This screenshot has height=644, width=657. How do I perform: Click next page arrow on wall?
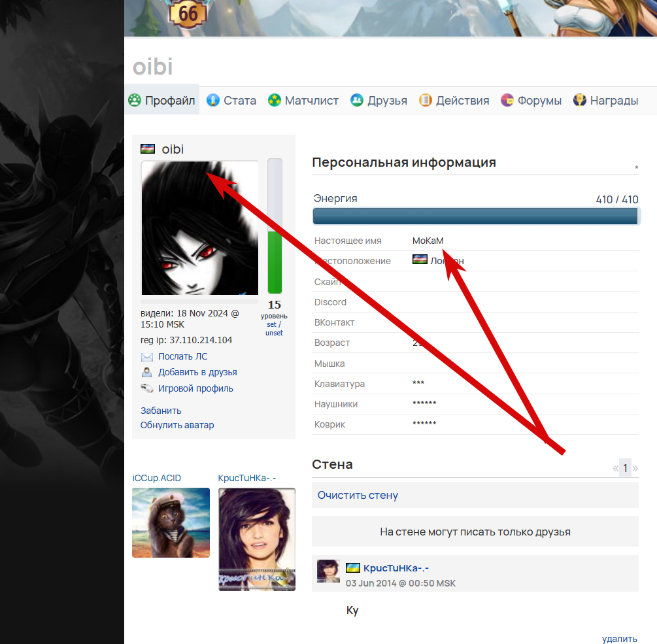coord(635,468)
